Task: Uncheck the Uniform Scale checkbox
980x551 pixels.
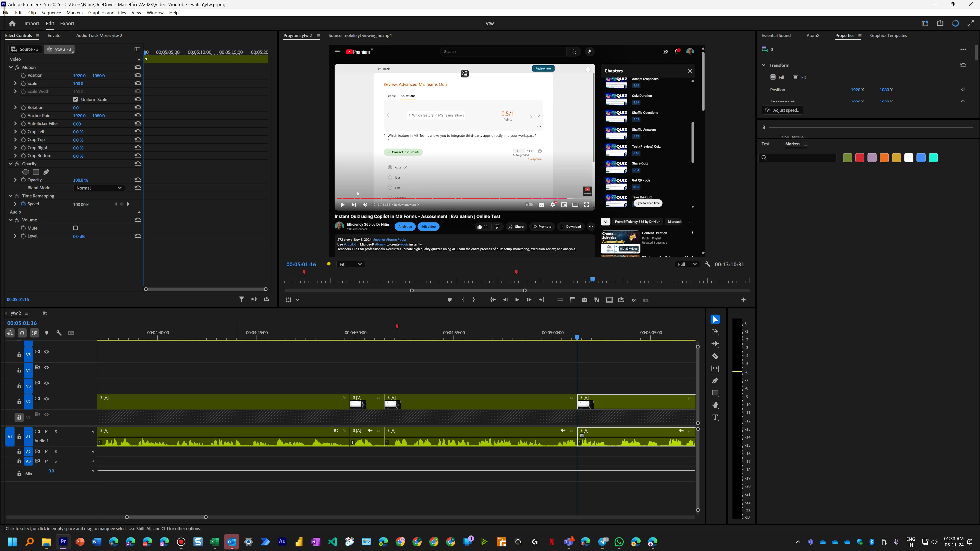Action: click(x=75, y=100)
